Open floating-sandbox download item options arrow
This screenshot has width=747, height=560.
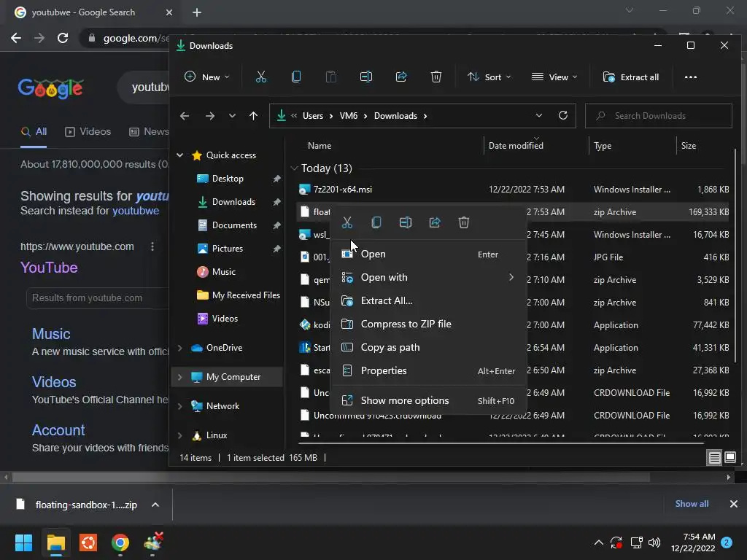(x=155, y=505)
